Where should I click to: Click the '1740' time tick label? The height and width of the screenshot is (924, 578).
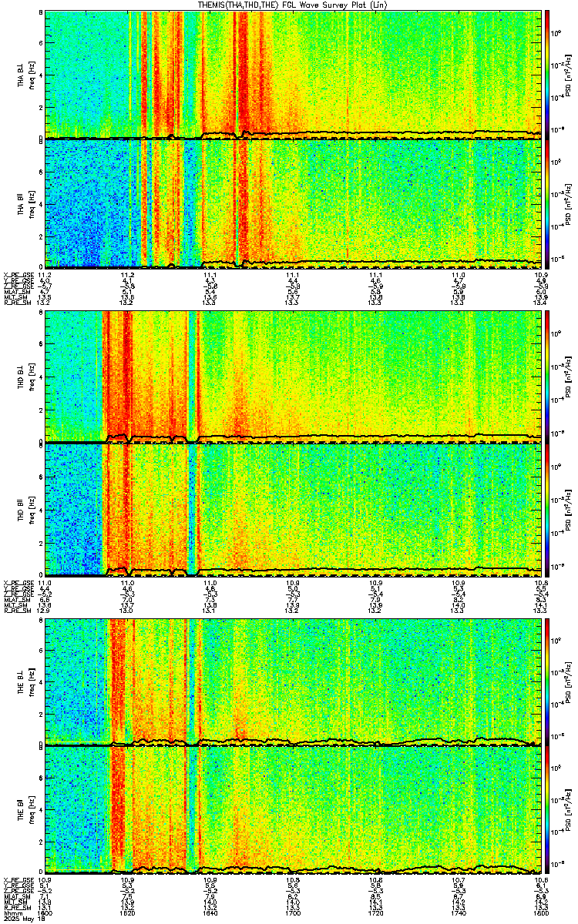[x=459, y=913]
